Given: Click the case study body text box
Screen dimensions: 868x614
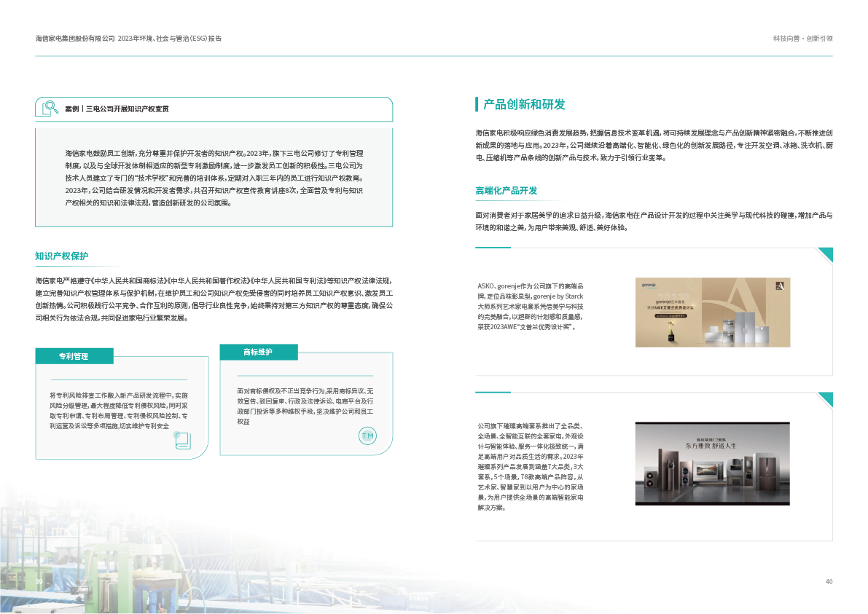Looking at the screenshot, I should click(214, 178).
